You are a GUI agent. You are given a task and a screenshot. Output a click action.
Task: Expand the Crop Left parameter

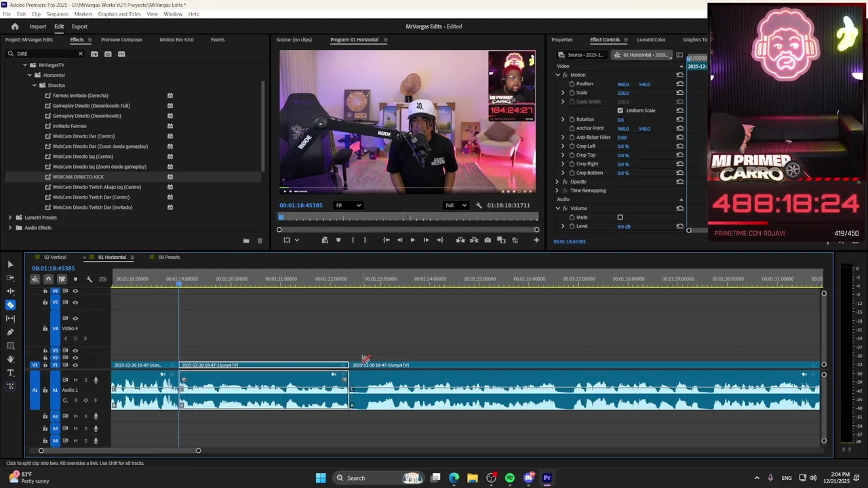[562, 146]
